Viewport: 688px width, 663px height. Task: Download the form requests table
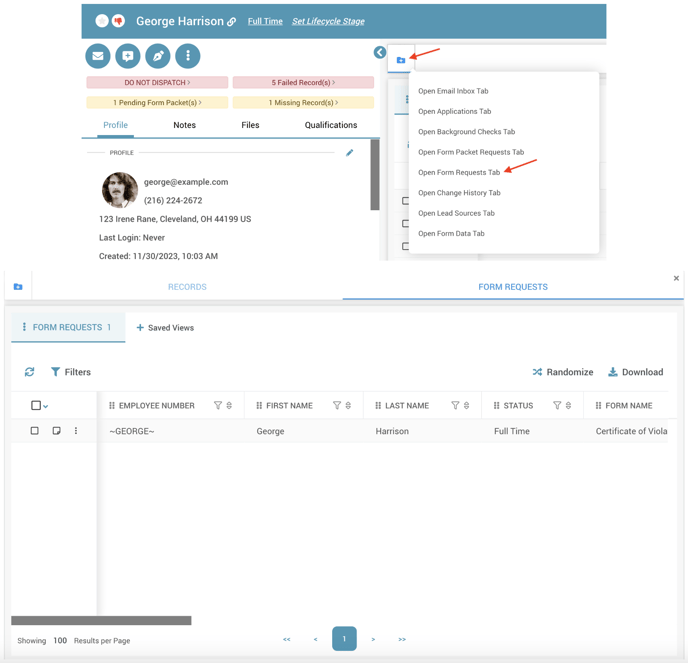pos(635,372)
